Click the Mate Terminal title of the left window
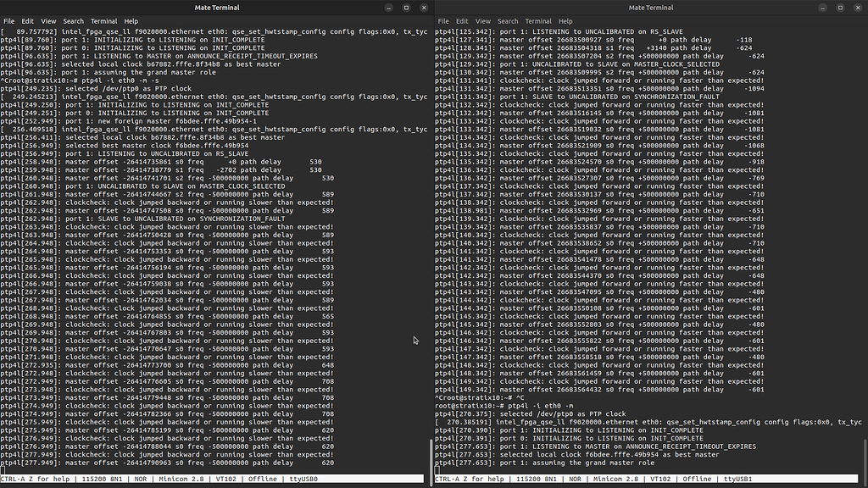The width and height of the screenshot is (868, 488). click(x=218, y=7)
